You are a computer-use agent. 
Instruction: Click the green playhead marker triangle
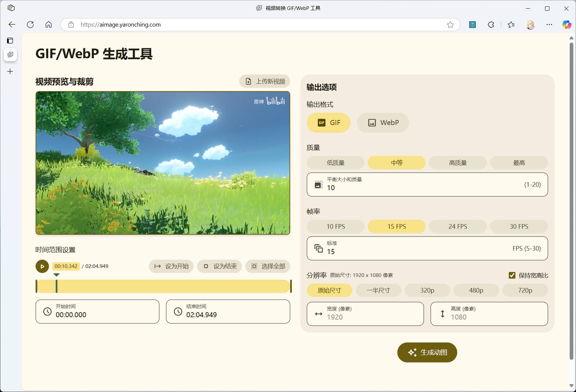point(57,275)
